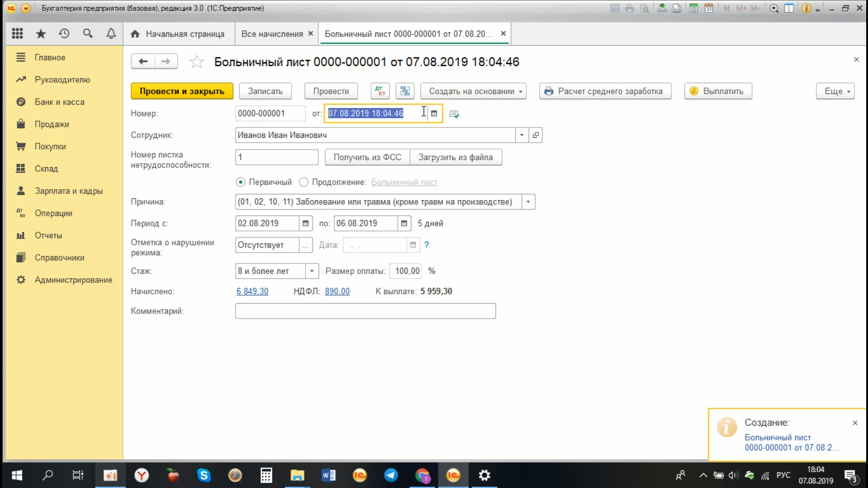Click into the Комментарий field
The width and height of the screenshot is (868, 488).
click(x=365, y=311)
